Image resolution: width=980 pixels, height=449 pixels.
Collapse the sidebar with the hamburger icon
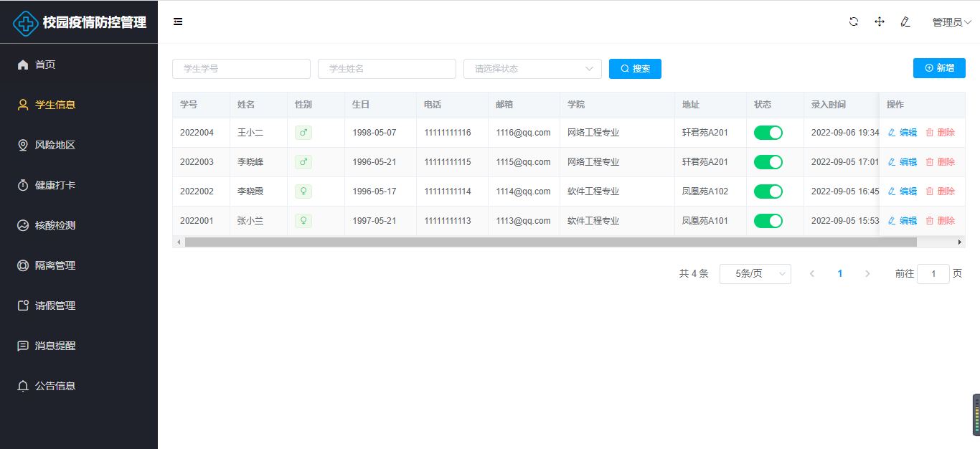coord(178,22)
